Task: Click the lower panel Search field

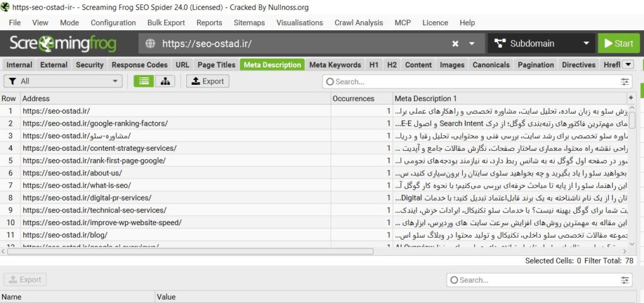Action: pos(539,280)
